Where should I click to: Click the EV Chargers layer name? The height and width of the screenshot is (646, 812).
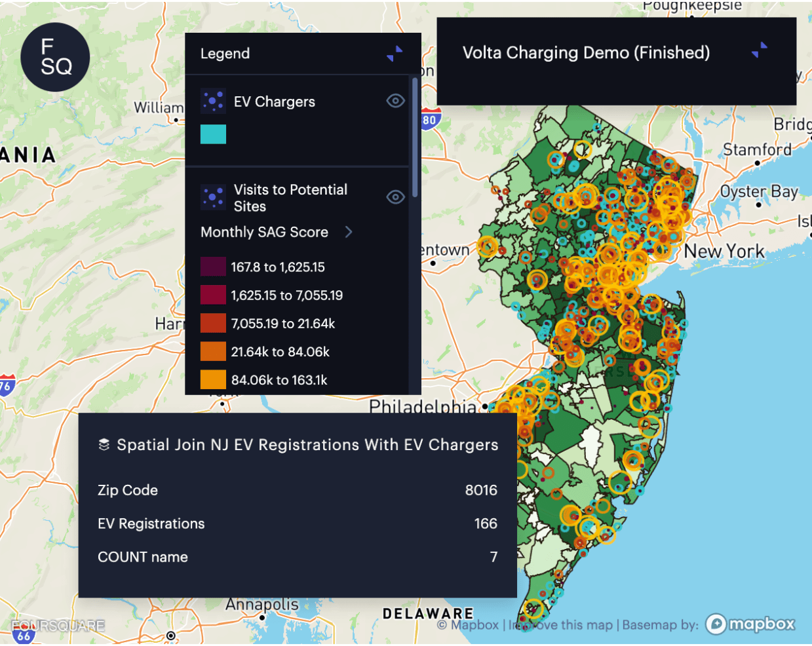pyautogui.click(x=274, y=102)
